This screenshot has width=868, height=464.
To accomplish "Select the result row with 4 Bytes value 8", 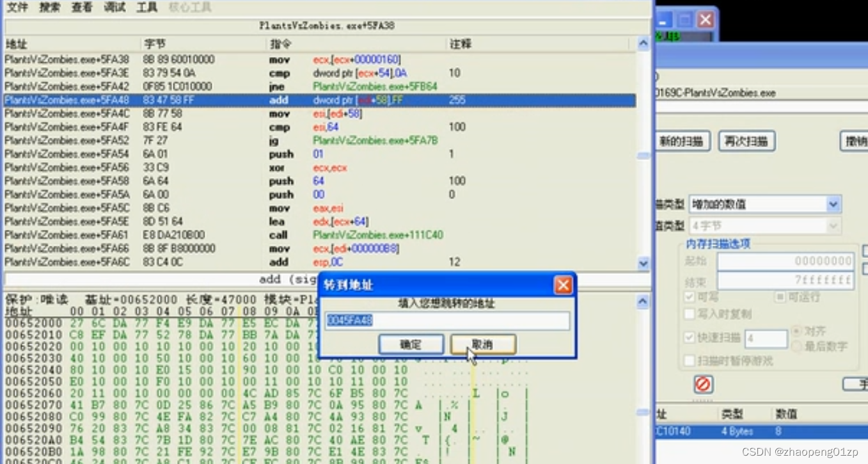I will click(x=761, y=431).
